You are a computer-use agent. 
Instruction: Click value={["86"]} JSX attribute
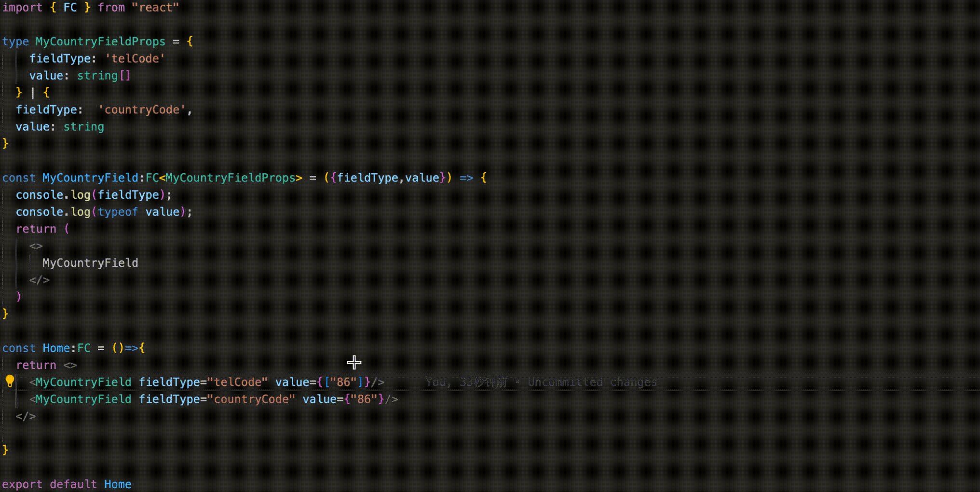(323, 382)
